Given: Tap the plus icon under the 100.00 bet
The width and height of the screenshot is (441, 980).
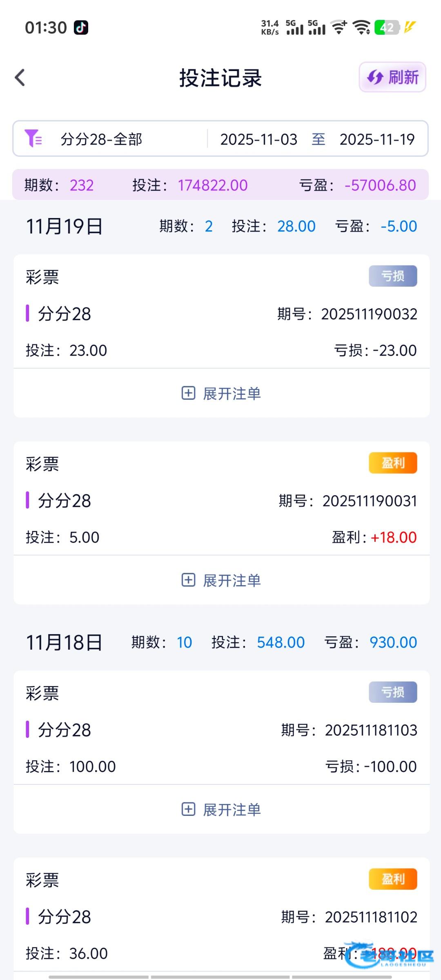Looking at the screenshot, I should [x=188, y=809].
